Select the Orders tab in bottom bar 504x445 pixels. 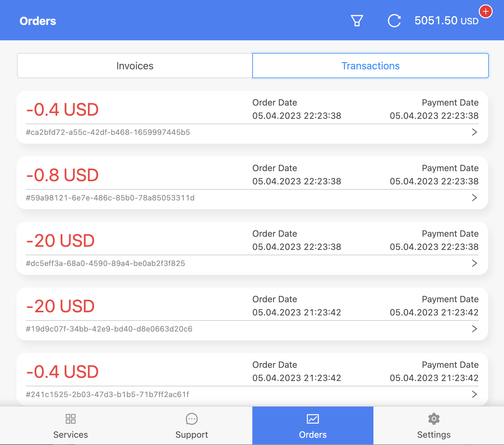pos(313,425)
